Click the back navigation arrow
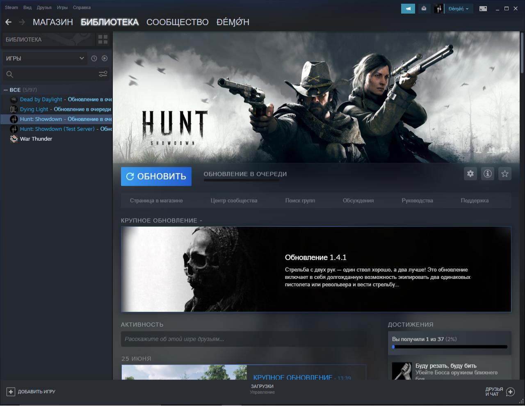Image resolution: width=525 pixels, height=420 pixels. [x=9, y=22]
